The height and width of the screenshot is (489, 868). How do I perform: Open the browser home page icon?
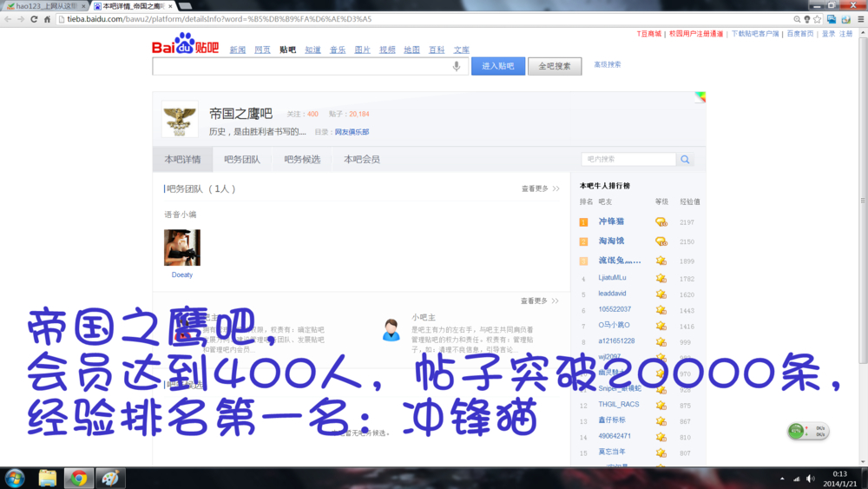coord(47,19)
